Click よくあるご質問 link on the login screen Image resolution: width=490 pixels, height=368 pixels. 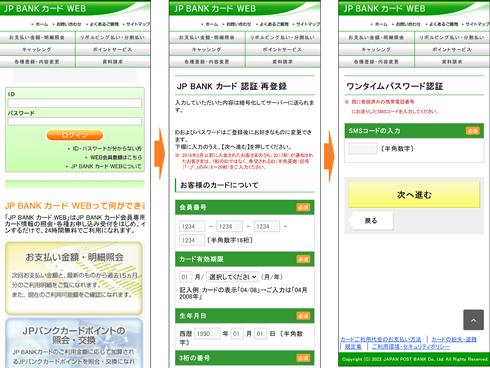pos(104,24)
